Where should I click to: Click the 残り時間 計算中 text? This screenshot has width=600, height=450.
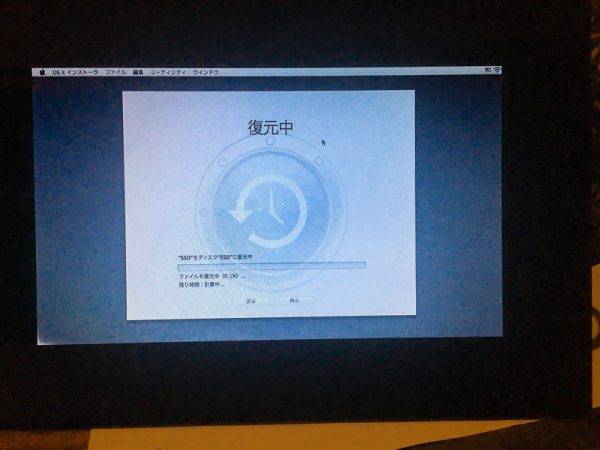pos(201,284)
